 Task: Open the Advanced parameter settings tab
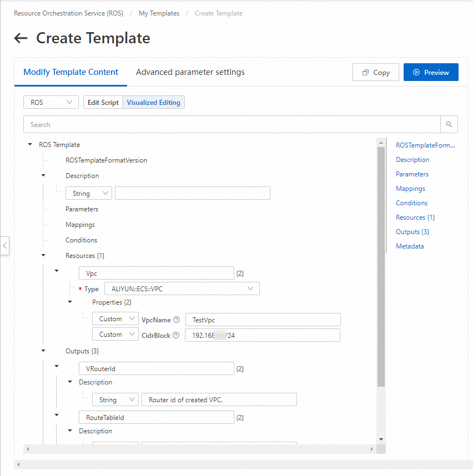tap(190, 72)
